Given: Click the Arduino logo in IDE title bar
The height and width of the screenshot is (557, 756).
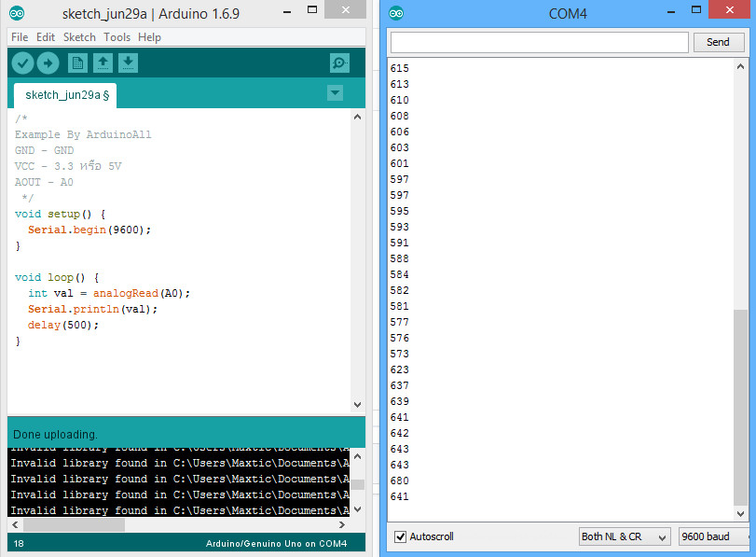Looking at the screenshot, I should click(17, 13).
